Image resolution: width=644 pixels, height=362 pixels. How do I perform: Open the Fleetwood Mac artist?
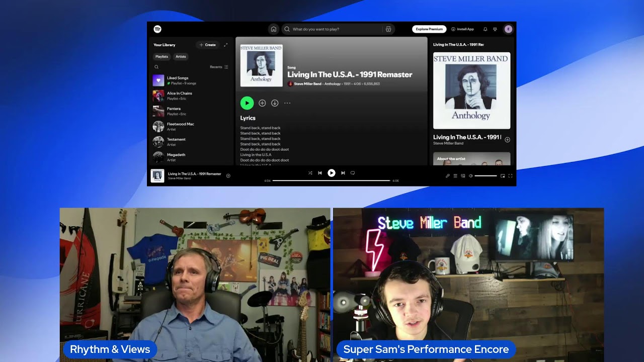[191, 126]
